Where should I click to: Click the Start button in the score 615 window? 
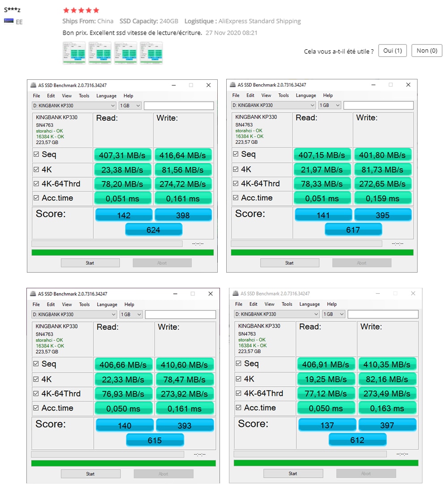coord(90,473)
